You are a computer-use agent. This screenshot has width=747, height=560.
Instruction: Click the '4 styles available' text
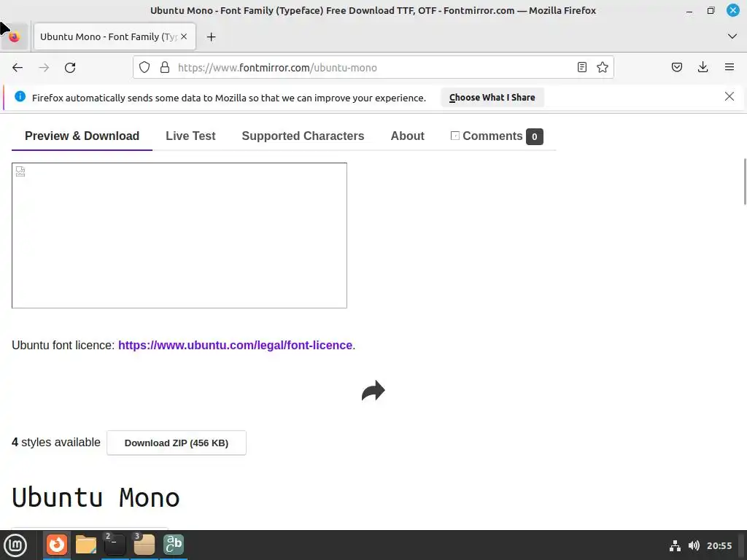click(56, 443)
